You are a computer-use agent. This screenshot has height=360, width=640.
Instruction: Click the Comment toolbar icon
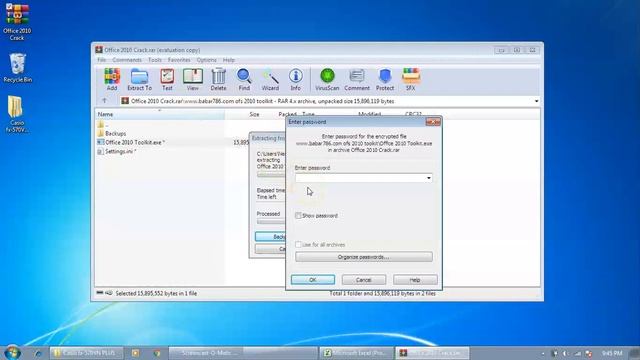pyautogui.click(x=357, y=80)
